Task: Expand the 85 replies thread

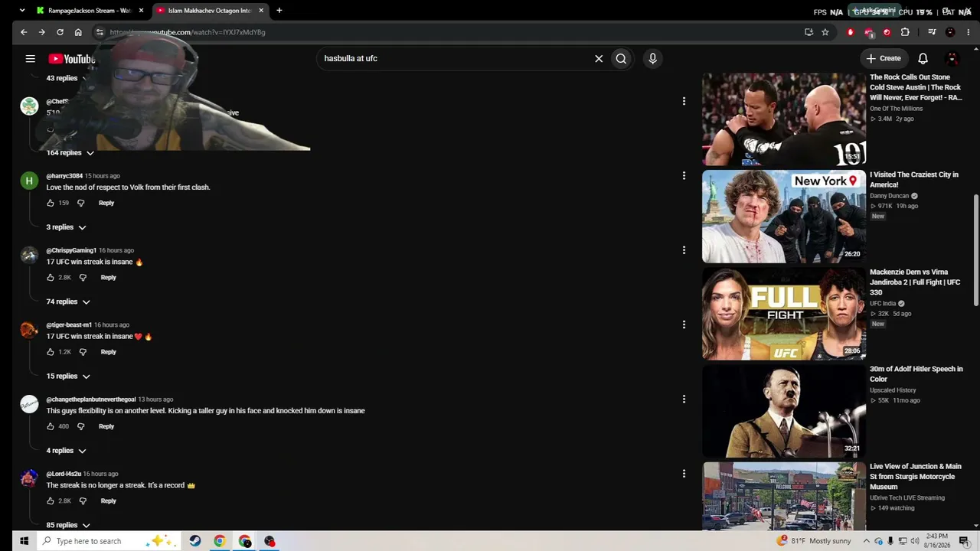Action: pyautogui.click(x=68, y=525)
